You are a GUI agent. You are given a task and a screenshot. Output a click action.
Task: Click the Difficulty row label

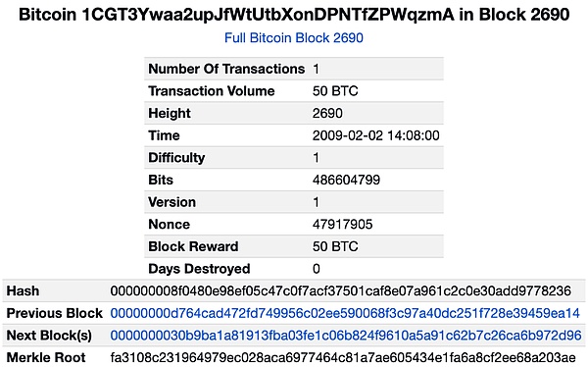pos(176,157)
